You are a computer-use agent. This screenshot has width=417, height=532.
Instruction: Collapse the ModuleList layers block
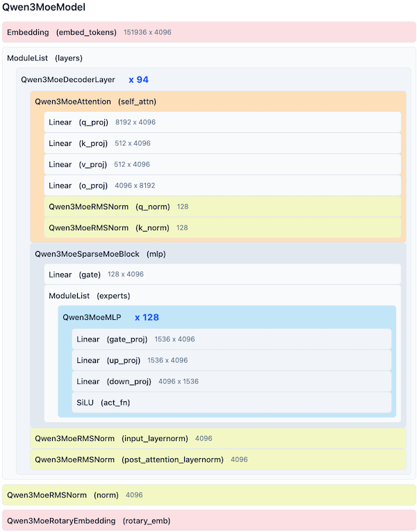click(x=44, y=58)
